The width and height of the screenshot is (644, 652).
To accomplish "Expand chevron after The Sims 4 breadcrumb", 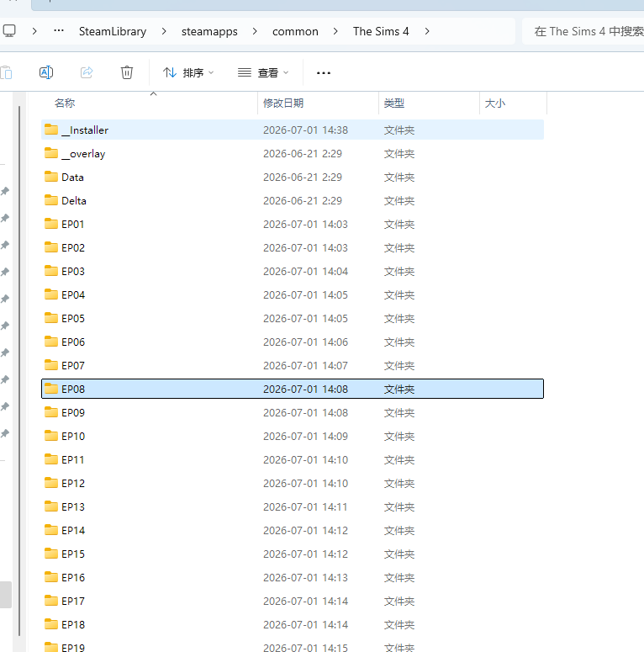I will tap(427, 32).
